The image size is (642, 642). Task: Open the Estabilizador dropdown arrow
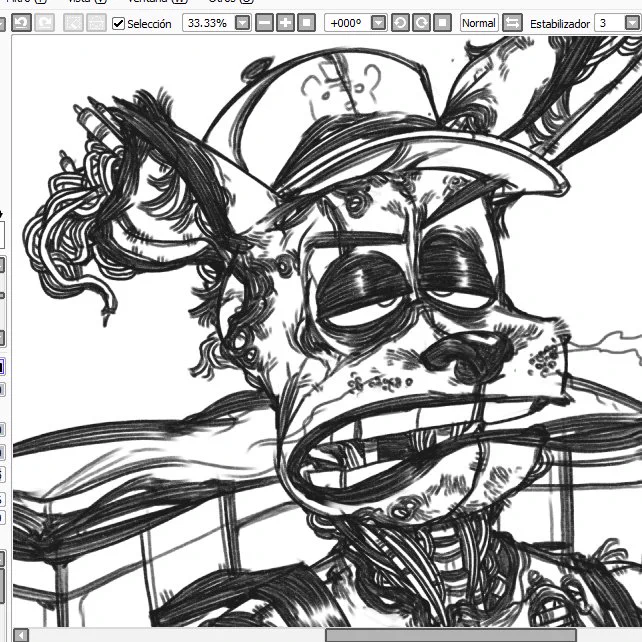point(632,23)
